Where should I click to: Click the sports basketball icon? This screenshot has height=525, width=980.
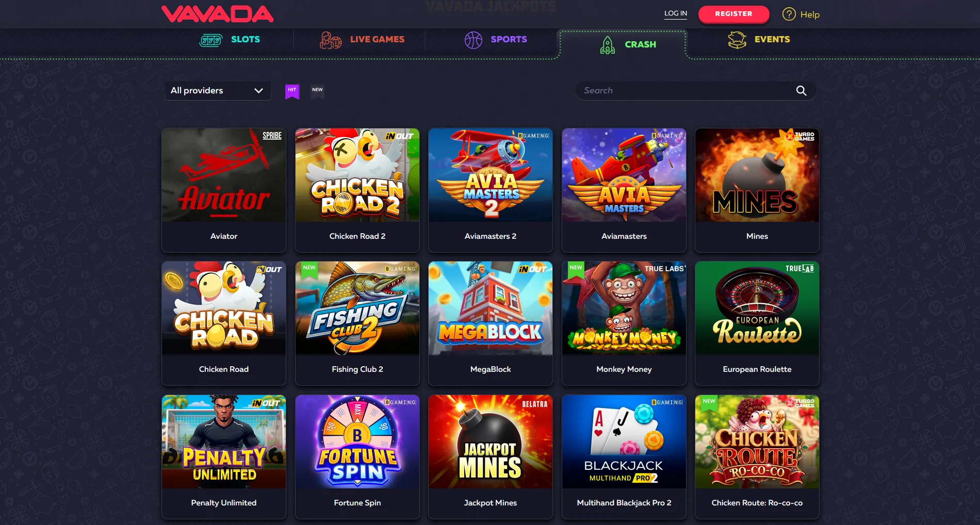(473, 40)
